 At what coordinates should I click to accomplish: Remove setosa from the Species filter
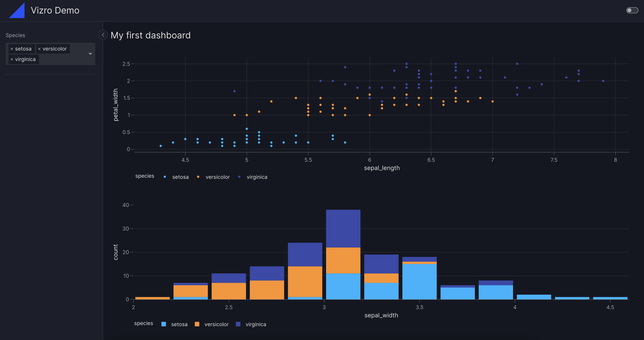[12, 48]
